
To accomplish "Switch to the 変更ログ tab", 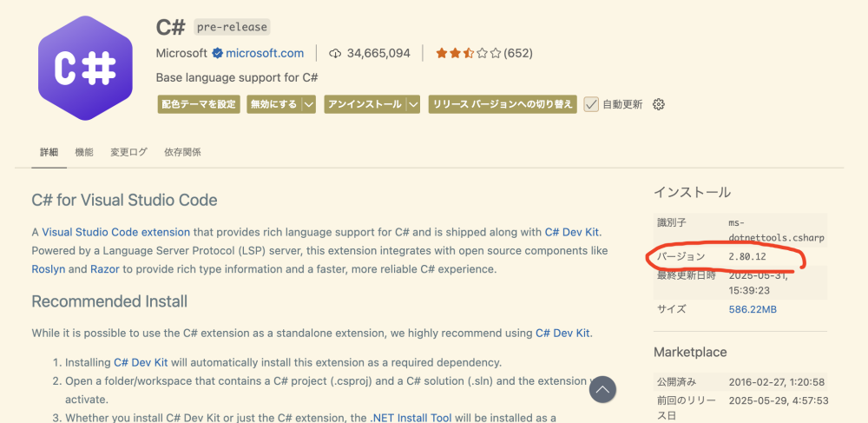I will click(x=129, y=152).
